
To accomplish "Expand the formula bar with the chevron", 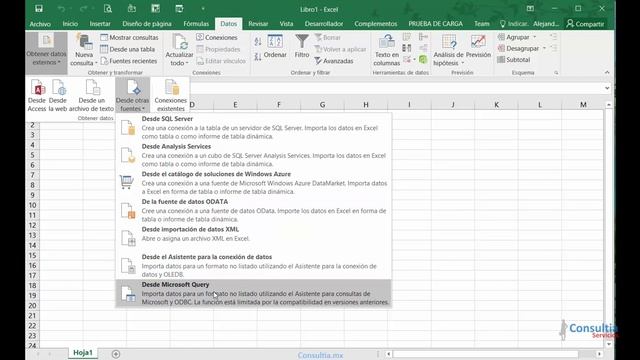I will pyautogui.click(x=607, y=88).
